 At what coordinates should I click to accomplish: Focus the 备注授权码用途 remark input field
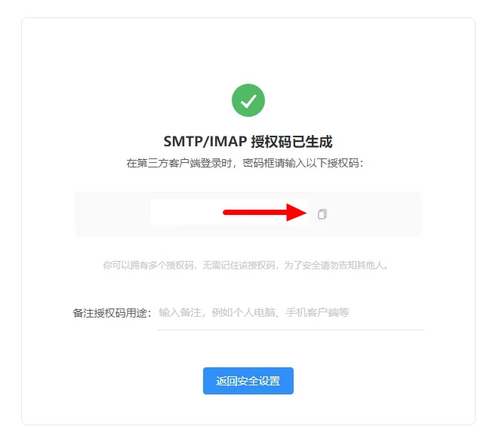point(291,313)
